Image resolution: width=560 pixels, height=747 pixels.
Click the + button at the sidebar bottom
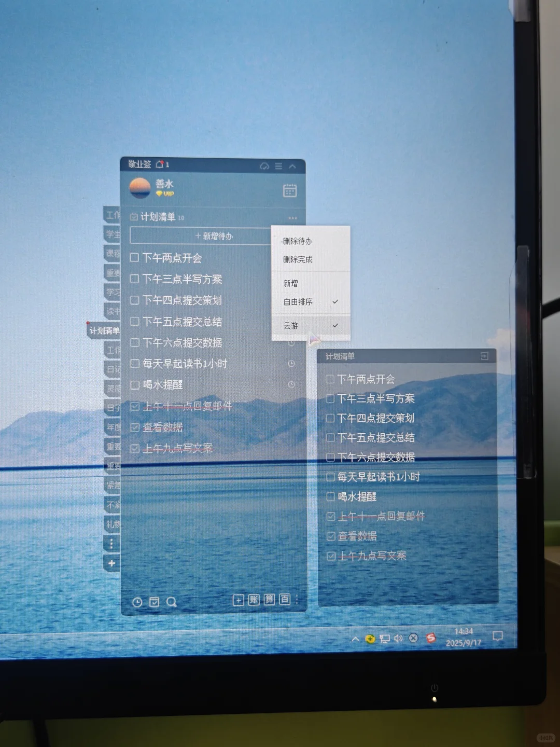tap(112, 563)
